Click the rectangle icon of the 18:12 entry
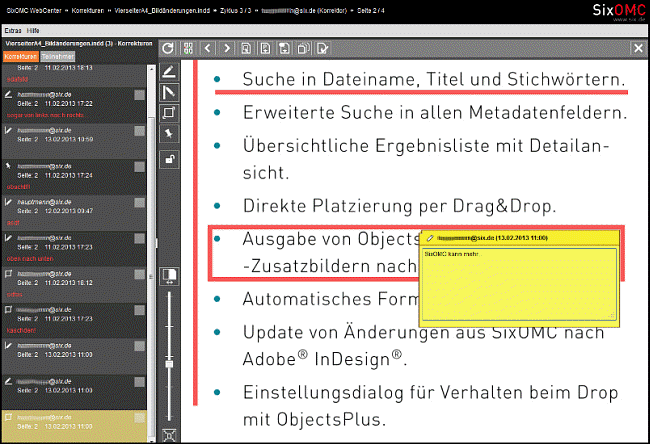 point(8,274)
